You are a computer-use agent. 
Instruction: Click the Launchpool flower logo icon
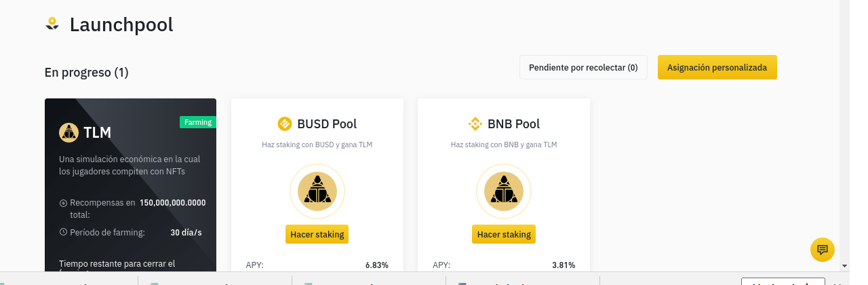(52, 24)
